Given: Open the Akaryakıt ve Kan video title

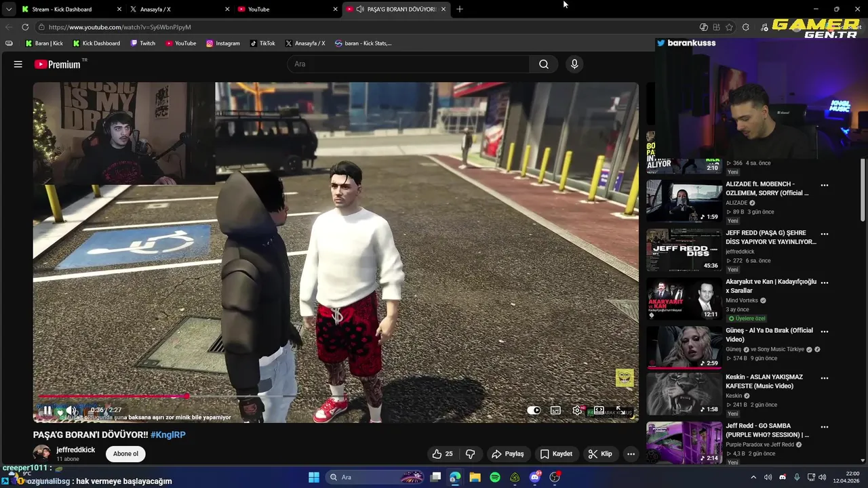Looking at the screenshot, I should (771, 286).
